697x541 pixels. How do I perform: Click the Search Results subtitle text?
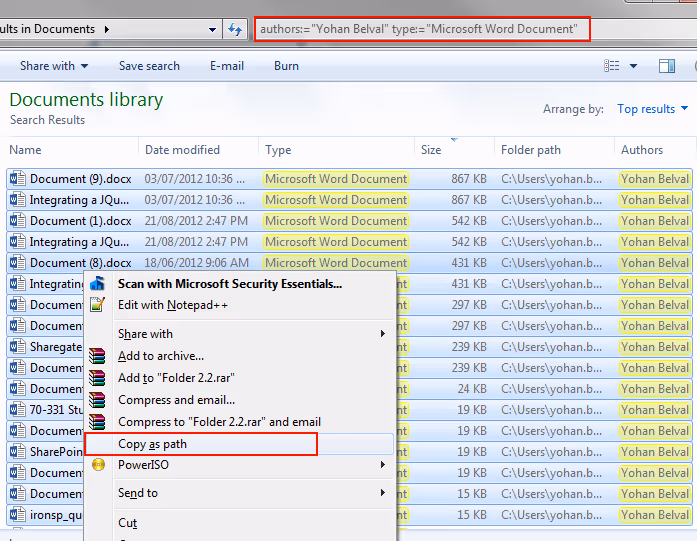click(x=48, y=120)
